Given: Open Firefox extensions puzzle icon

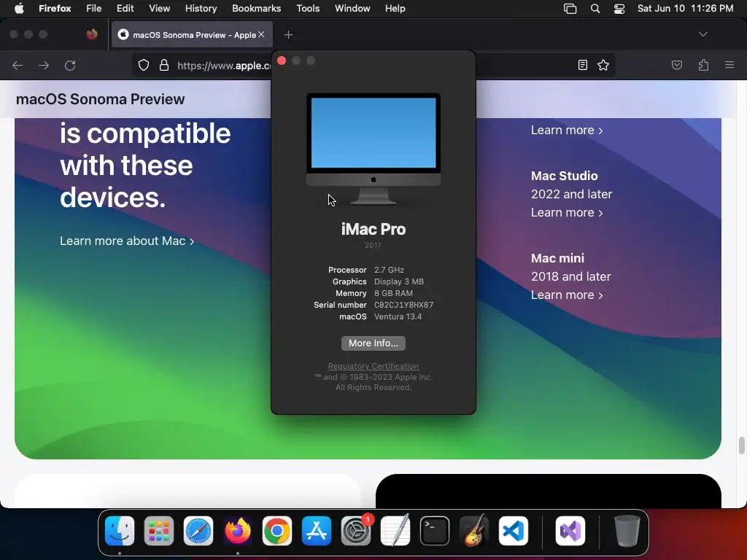Looking at the screenshot, I should click(703, 65).
